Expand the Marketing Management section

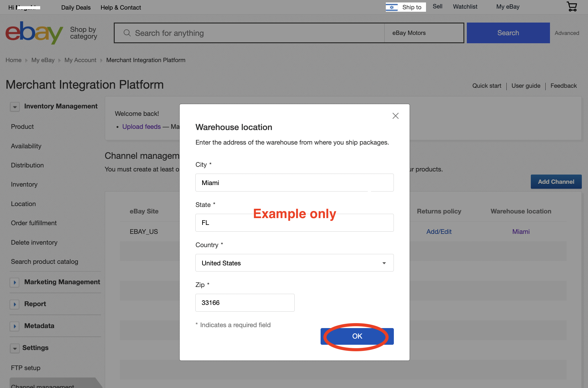(x=15, y=282)
